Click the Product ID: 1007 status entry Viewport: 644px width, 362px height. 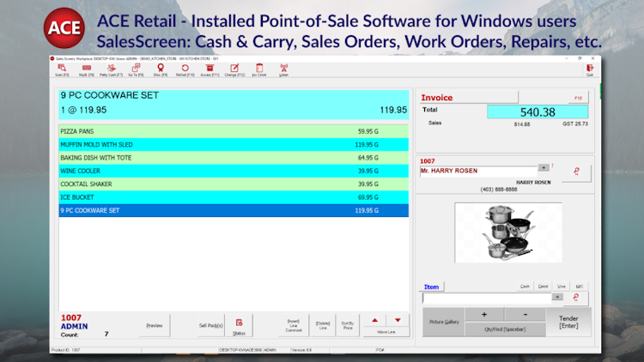click(65, 350)
